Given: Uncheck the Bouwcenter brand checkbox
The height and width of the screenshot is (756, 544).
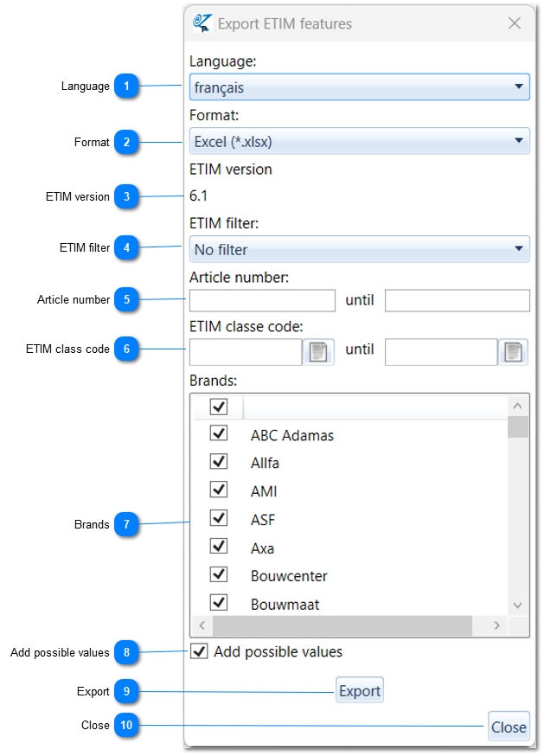Looking at the screenshot, I should (219, 574).
